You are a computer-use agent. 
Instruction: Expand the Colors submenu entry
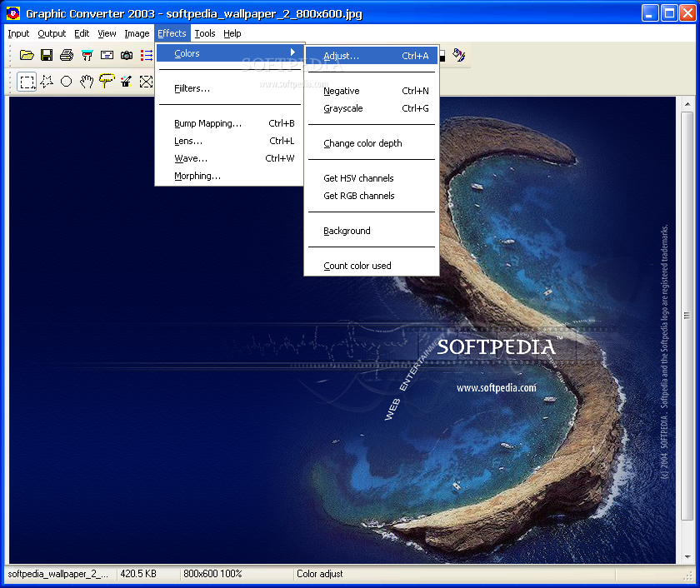(x=228, y=53)
